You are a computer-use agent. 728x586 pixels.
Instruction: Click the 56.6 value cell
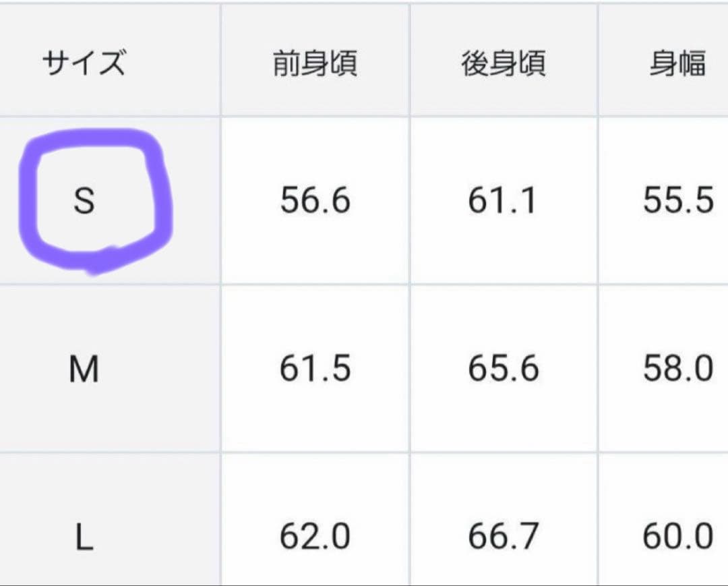click(315, 201)
